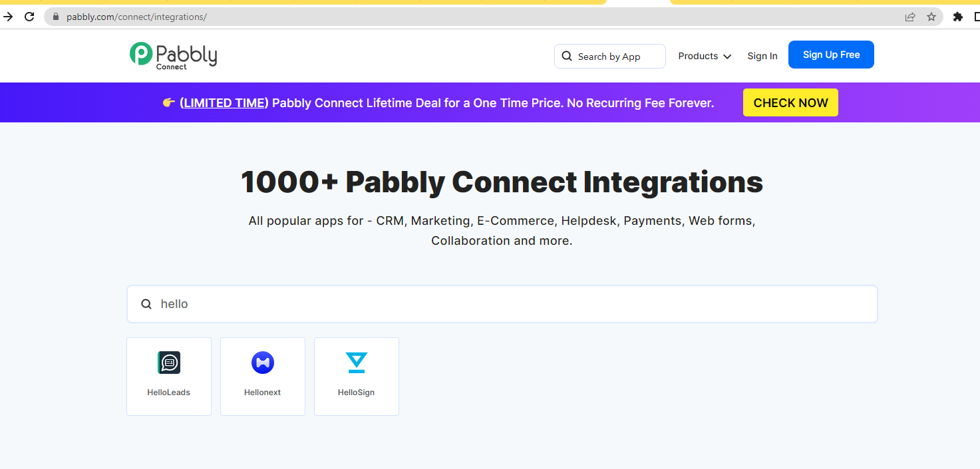
Task: Click the HelloLeads app icon
Action: [x=169, y=363]
